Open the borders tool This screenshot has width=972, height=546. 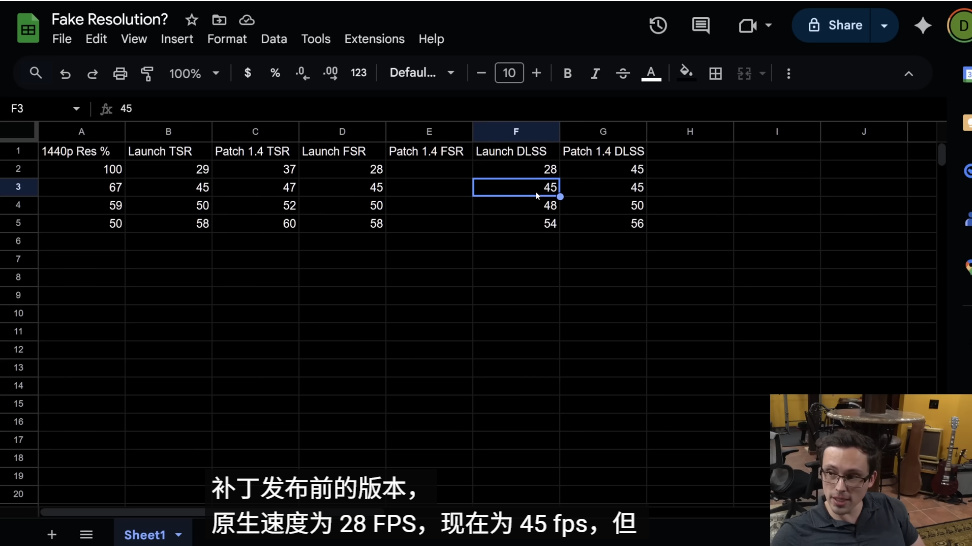(715, 74)
